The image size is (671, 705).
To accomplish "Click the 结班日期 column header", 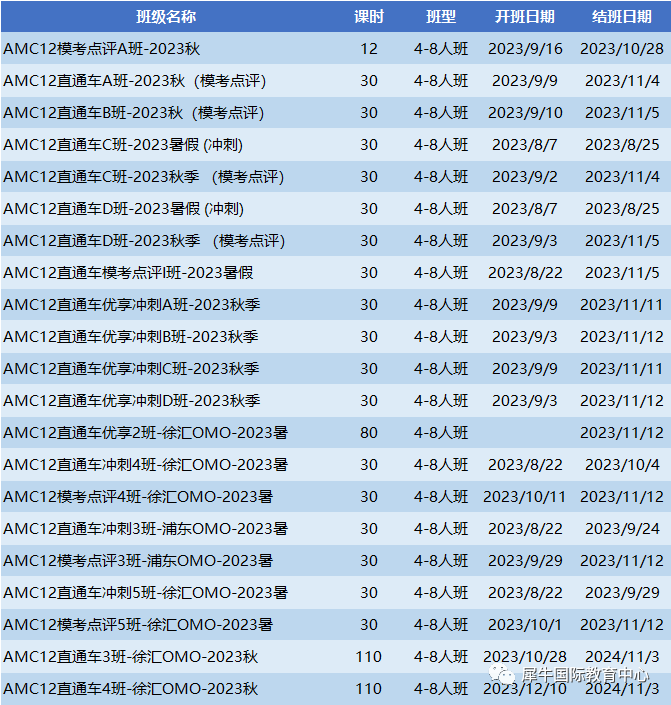I will (x=621, y=17).
